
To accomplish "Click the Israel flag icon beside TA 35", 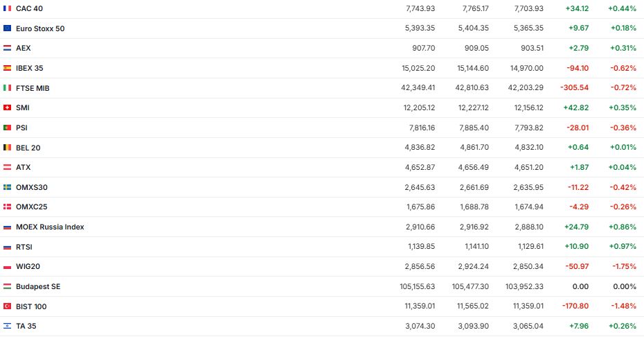I will coord(7,326).
